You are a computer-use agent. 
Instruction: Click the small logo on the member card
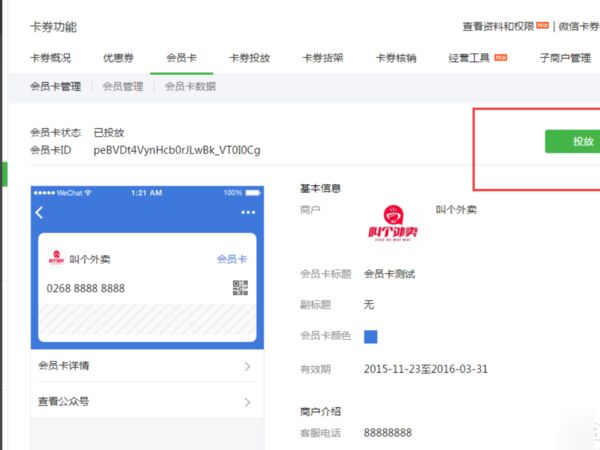point(56,259)
